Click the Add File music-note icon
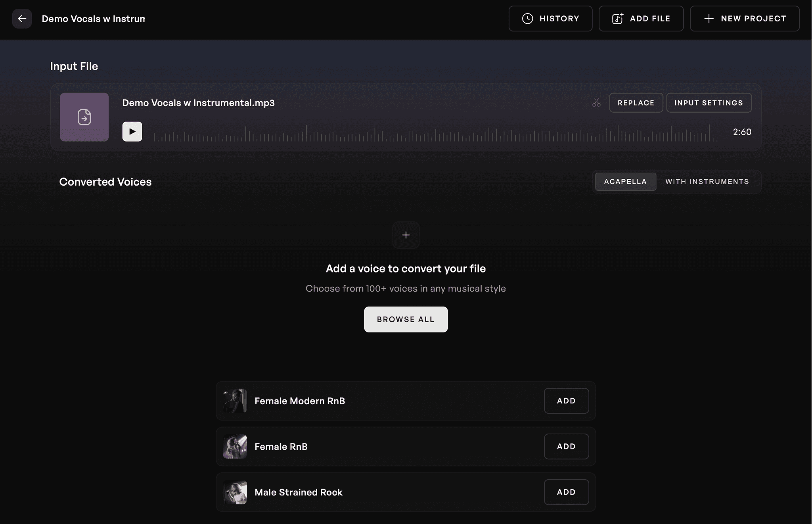Screen dimensions: 812x524 coord(618,18)
